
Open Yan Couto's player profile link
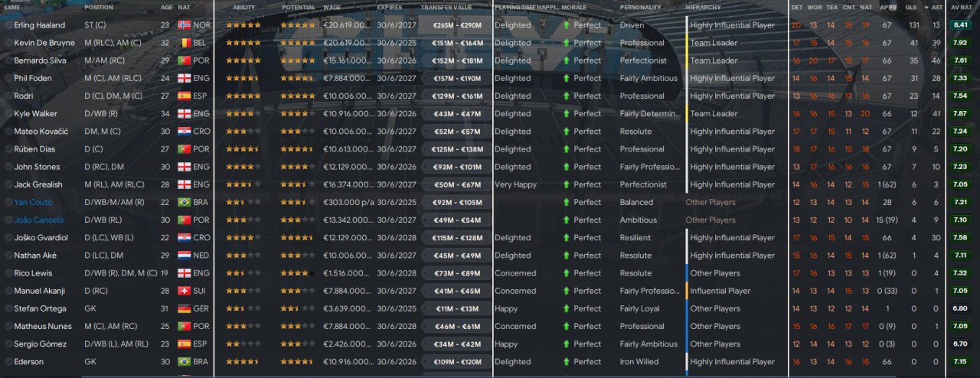(x=33, y=202)
